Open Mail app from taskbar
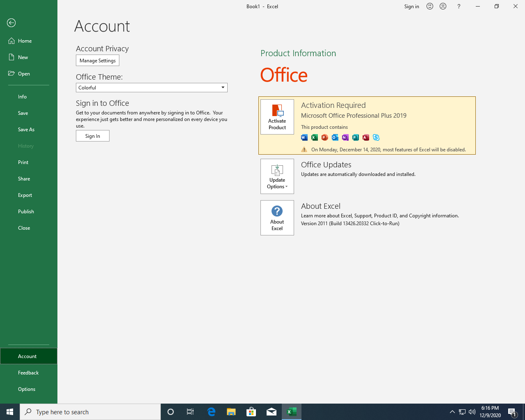This screenshot has height=420, width=525. tap(272, 412)
